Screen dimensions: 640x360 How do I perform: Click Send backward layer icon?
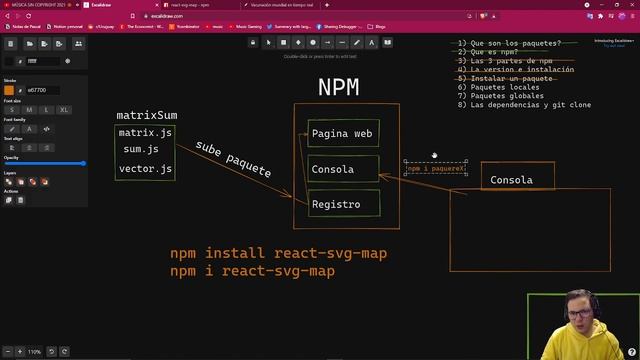click(x=21, y=182)
